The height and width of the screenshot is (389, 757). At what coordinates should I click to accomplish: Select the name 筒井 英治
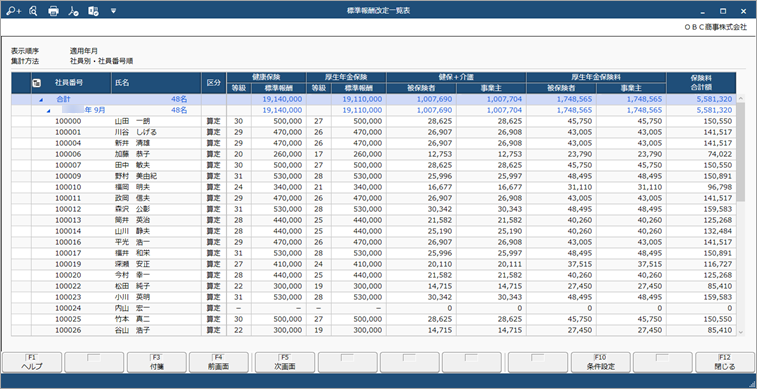(x=132, y=221)
